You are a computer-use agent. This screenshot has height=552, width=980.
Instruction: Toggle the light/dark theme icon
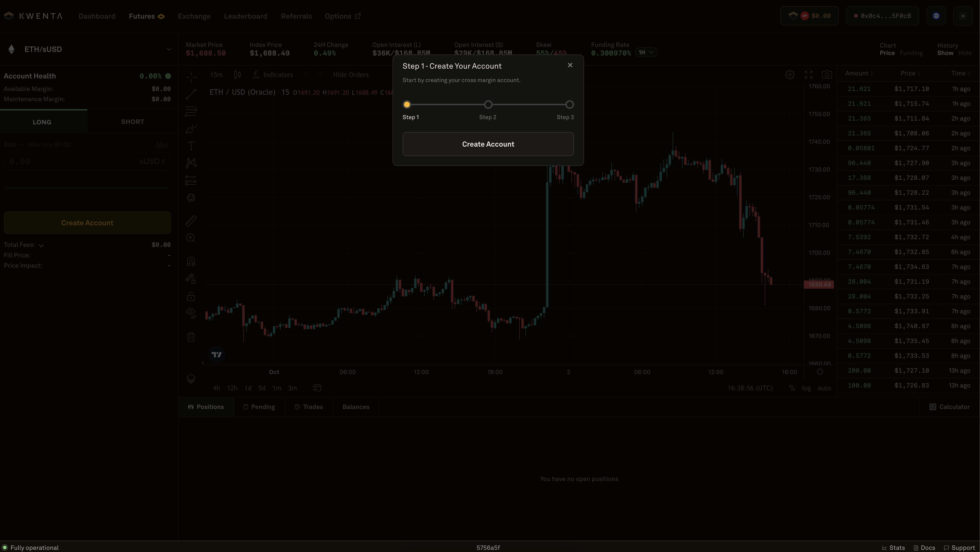pos(963,16)
